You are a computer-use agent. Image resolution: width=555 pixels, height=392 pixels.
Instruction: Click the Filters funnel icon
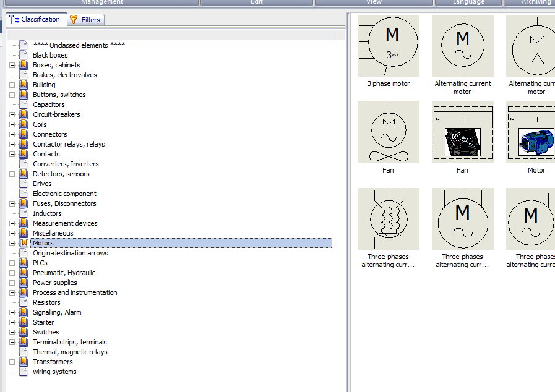click(74, 20)
